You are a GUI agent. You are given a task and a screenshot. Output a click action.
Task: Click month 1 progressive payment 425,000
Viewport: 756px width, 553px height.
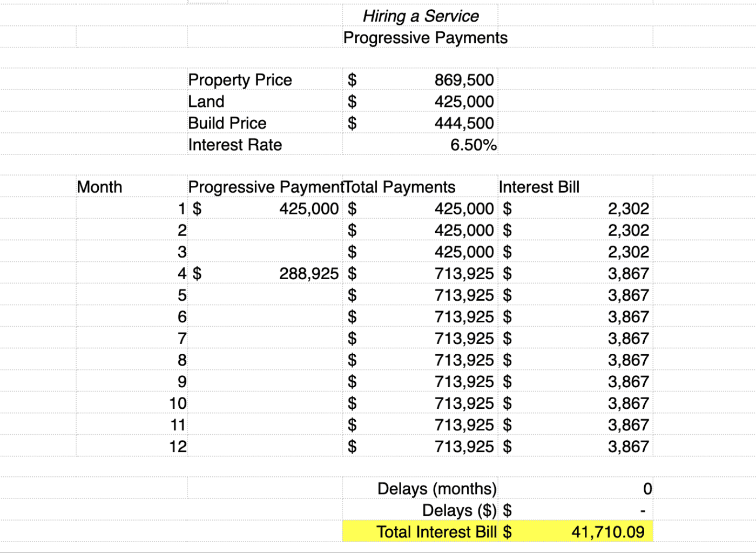(x=308, y=208)
